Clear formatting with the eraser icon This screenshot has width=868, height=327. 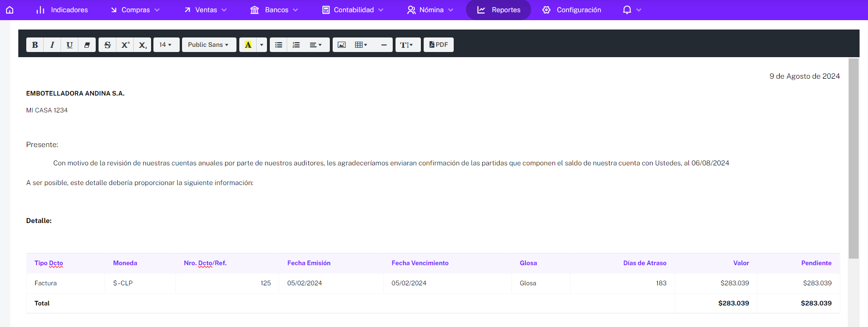pyautogui.click(x=87, y=45)
